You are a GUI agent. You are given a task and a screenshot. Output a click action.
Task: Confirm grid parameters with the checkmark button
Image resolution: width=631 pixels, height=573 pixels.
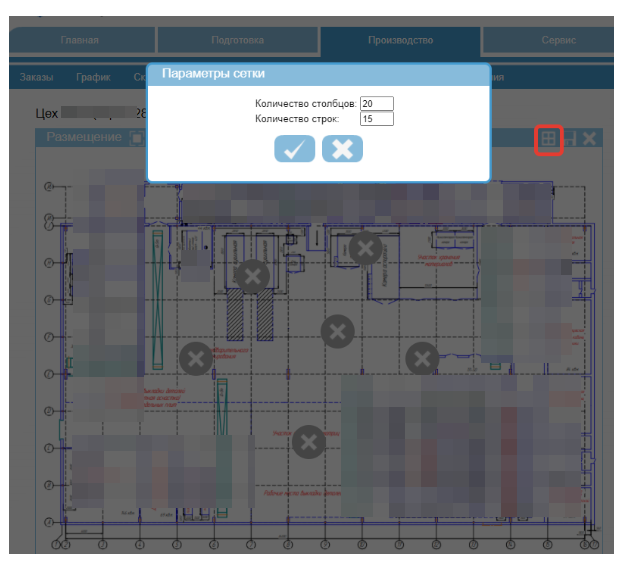coord(294,149)
